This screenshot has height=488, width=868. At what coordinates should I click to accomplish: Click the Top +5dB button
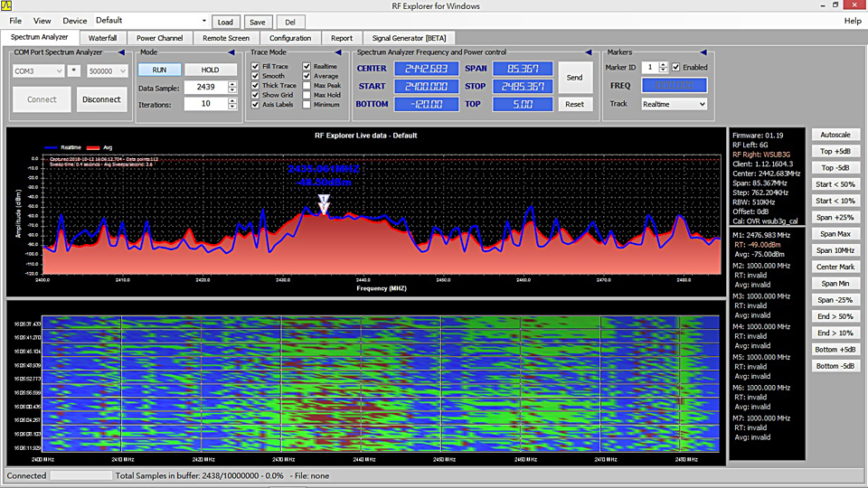(x=835, y=151)
